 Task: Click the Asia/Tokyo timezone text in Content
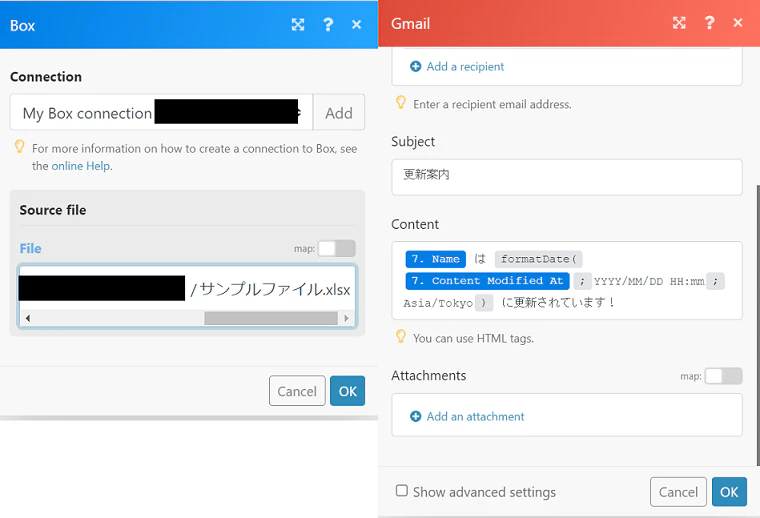coord(438,303)
